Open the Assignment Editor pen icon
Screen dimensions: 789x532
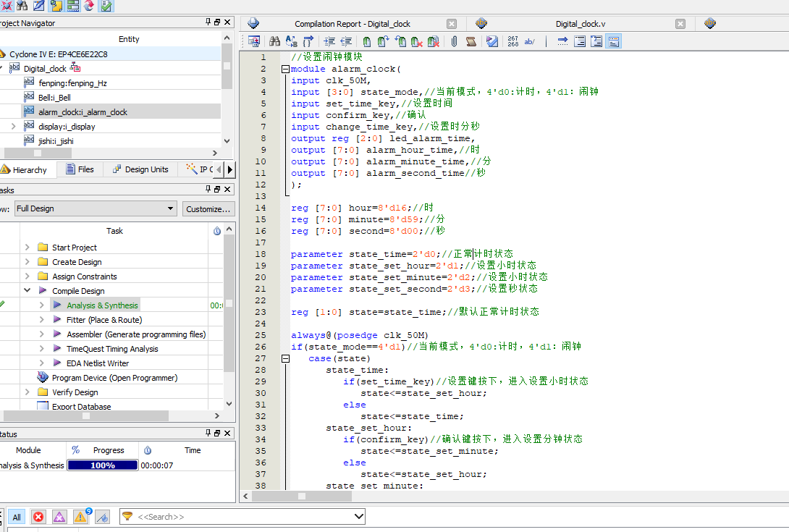(x=39, y=6)
